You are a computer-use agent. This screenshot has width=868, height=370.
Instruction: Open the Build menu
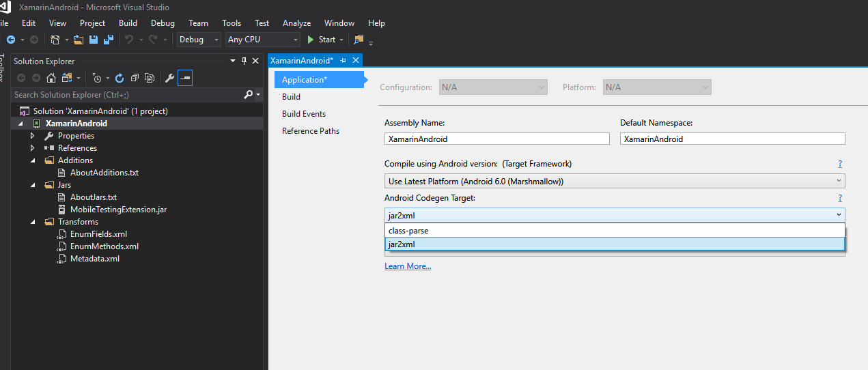[x=128, y=23]
